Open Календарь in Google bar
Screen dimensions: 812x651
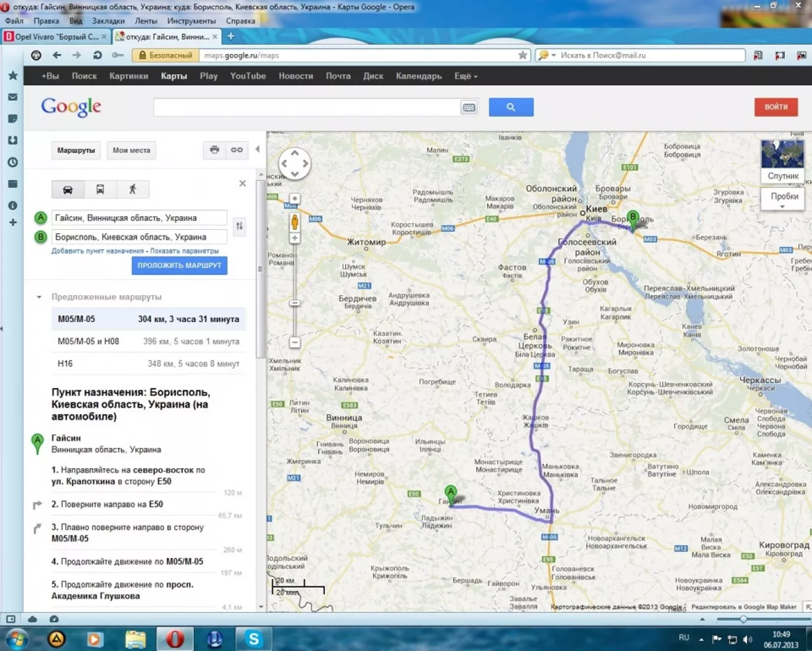(x=419, y=76)
